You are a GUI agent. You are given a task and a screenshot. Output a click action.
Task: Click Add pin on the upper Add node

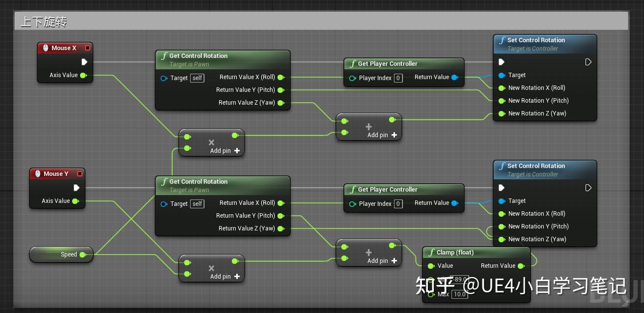coord(377,135)
